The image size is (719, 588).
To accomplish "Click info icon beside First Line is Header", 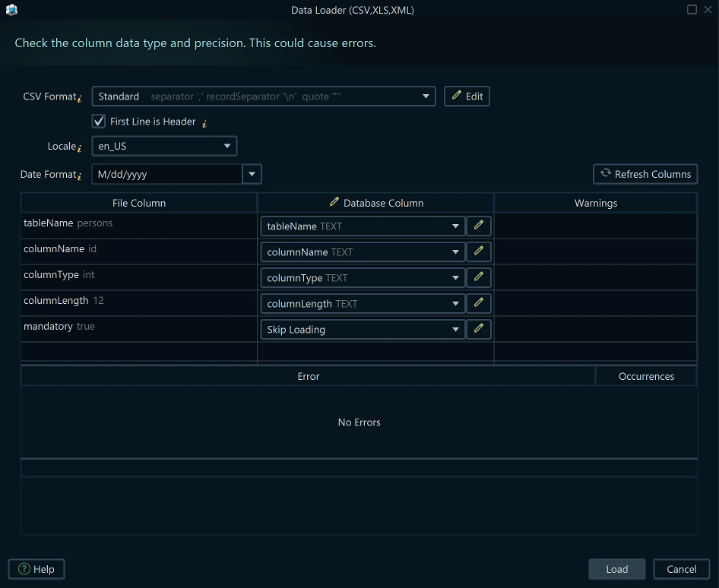I will pos(204,123).
